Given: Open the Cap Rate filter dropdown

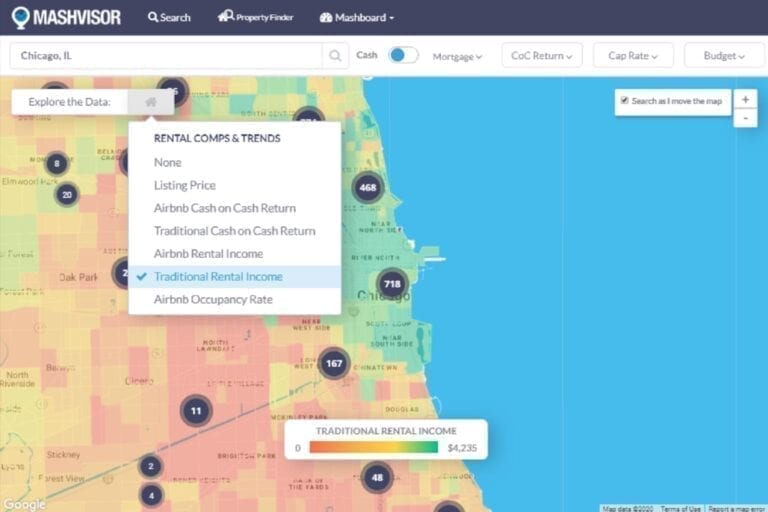Looking at the screenshot, I should click(x=633, y=56).
